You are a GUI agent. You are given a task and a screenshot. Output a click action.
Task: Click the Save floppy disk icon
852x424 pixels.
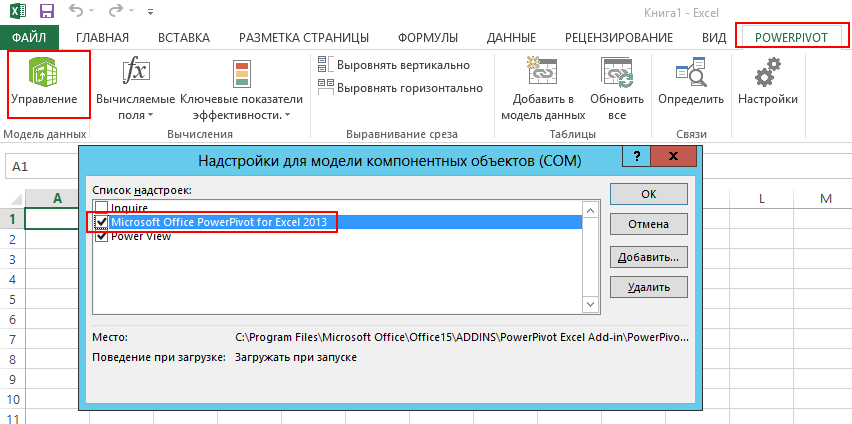47,11
